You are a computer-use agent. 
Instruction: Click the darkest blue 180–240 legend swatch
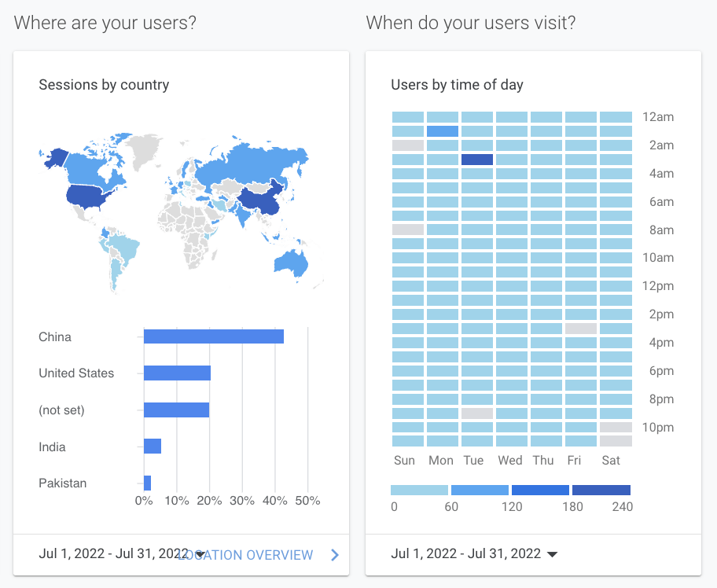[601, 490]
